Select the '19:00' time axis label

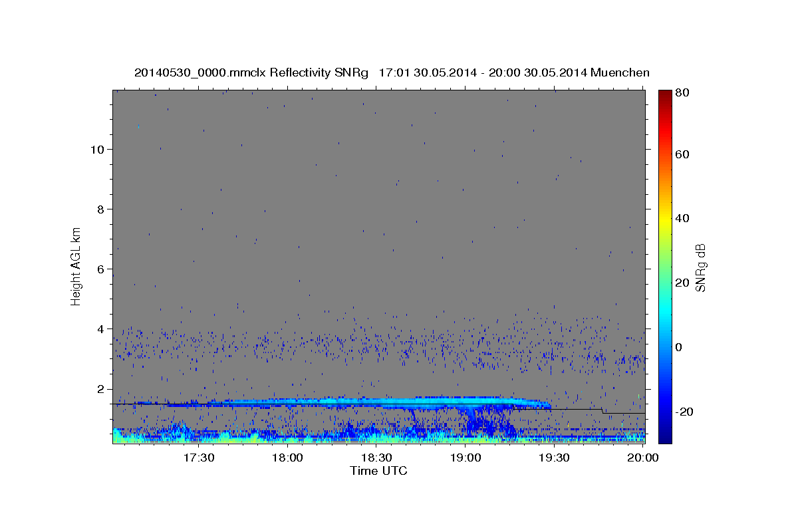click(466, 458)
